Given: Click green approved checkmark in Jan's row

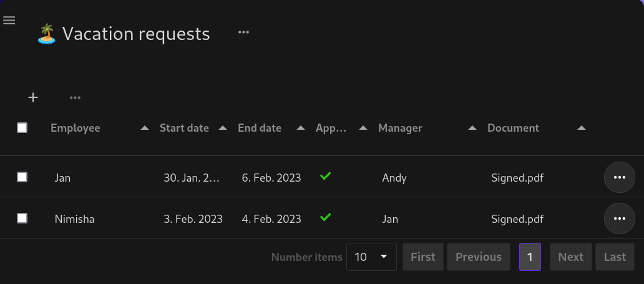Looking at the screenshot, I should pyautogui.click(x=325, y=177).
